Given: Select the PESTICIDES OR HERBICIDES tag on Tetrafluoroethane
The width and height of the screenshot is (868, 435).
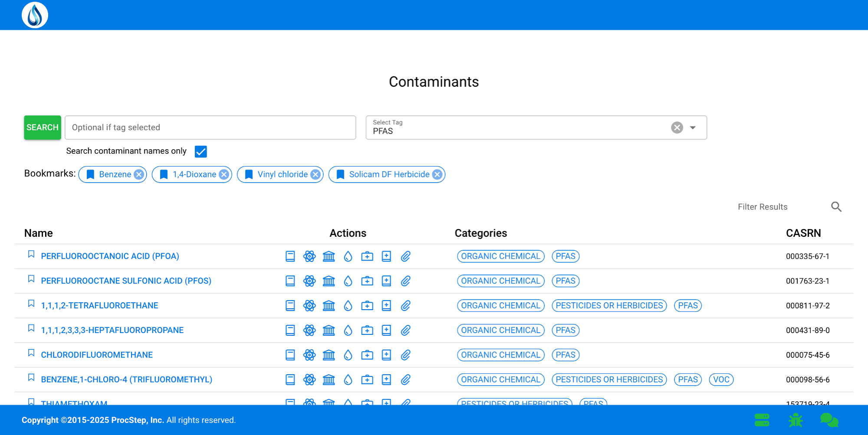Looking at the screenshot, I should (x=609, y=306).
